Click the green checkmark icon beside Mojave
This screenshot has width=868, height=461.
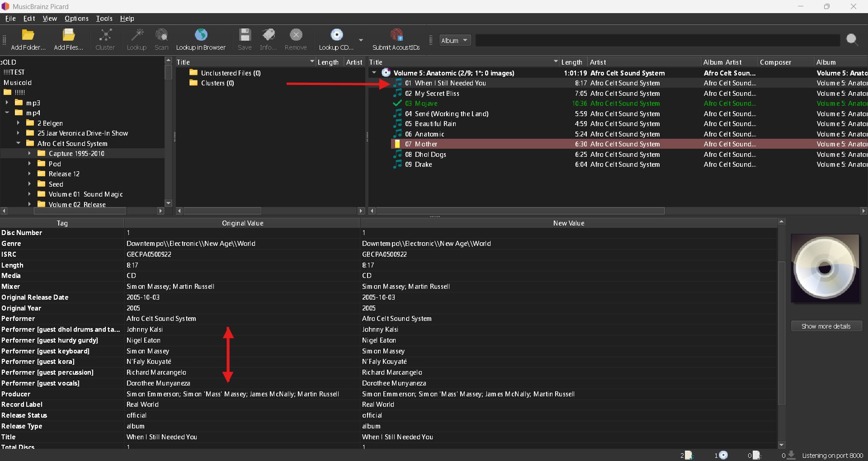[x=397, y=103]
